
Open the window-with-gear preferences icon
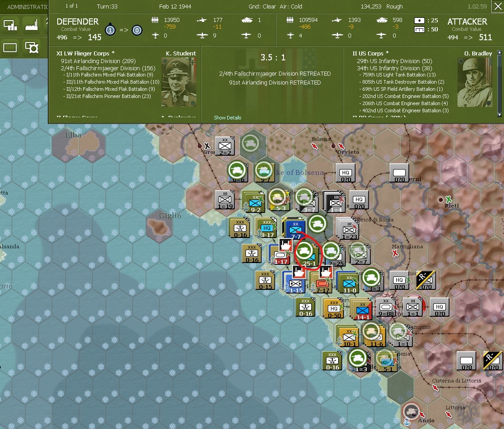tap(32, 48)
